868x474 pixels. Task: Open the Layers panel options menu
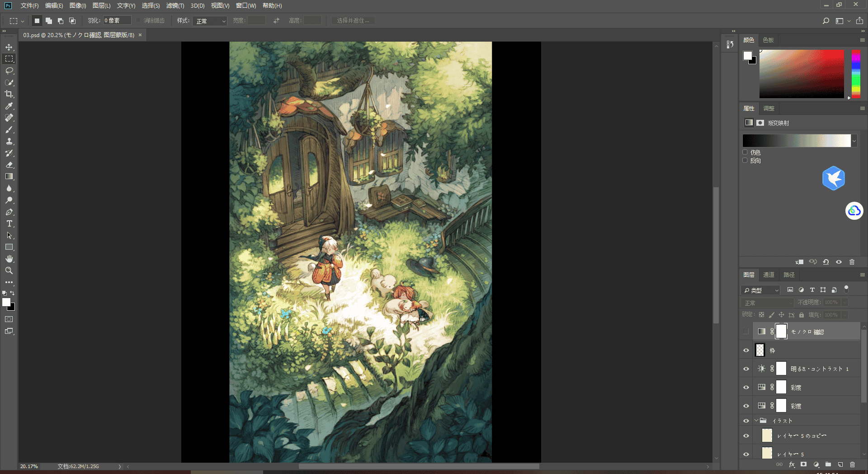[x=862, y=275]
